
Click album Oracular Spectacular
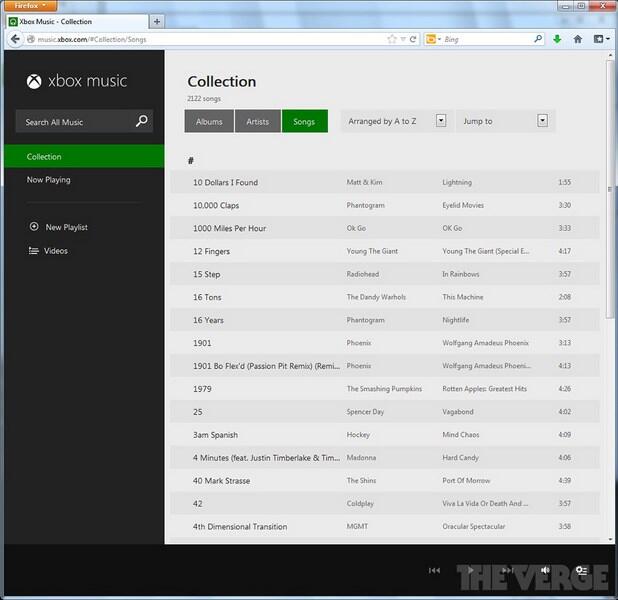pos(474,526)
